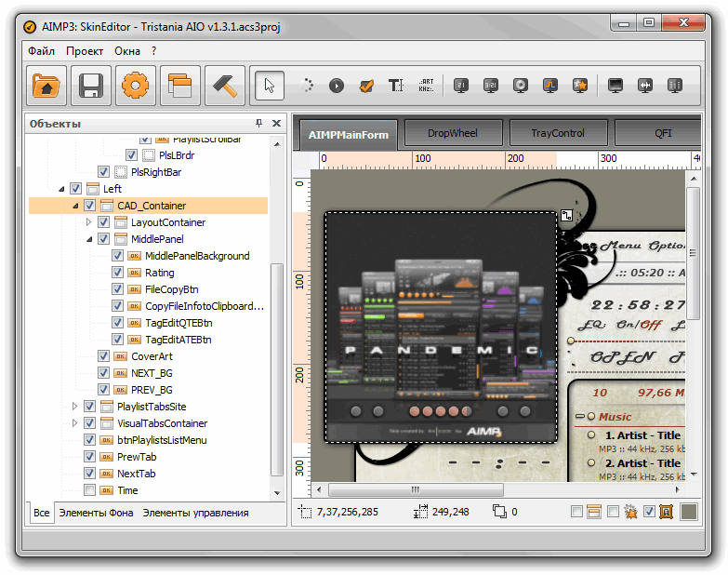
Task: Toggle the PlsRightBar checkbox
Action: pyautogui.click(x=103, y=172)
